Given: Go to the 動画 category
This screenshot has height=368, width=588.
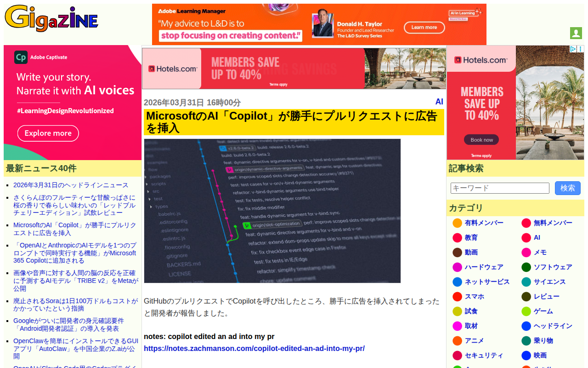Looking at the screenshot, I should pos(471,253).
